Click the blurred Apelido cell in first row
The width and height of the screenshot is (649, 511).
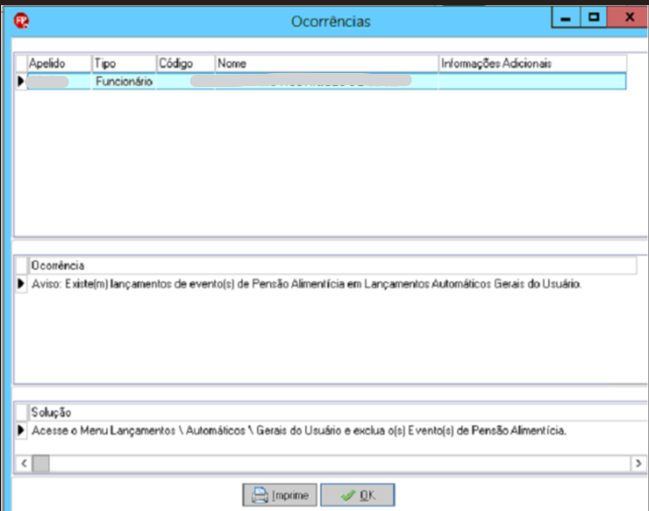click(x=59, y=81)
